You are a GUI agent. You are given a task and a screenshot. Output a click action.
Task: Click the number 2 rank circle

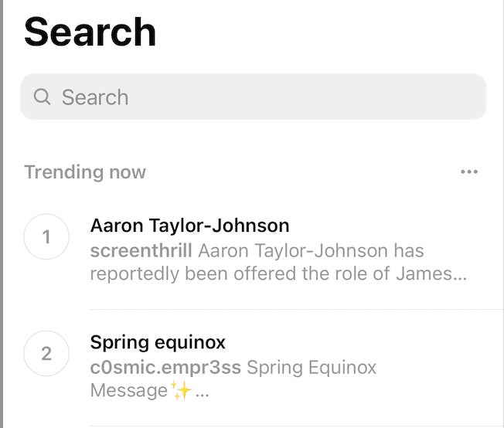[x=46, y=353]
